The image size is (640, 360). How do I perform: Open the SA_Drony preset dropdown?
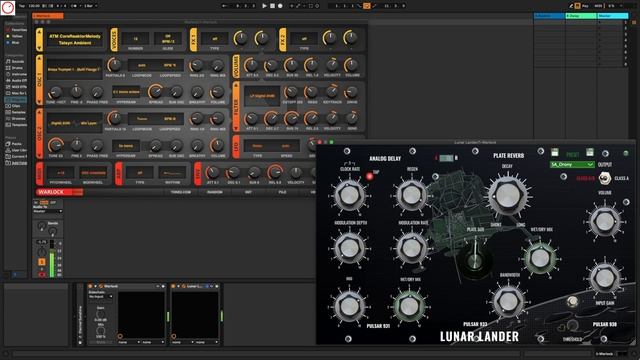click(572, 164)
